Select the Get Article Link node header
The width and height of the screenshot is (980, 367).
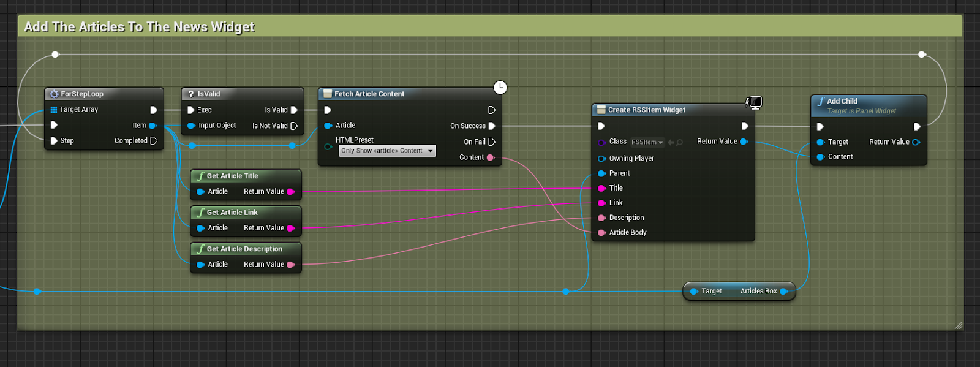(x=232, y=213)
